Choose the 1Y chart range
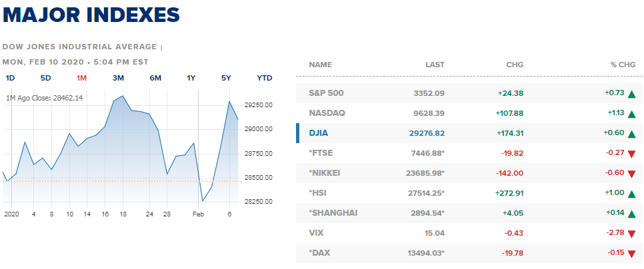Image resolution: width=644 pixels, height=269 pixels. tap(191, 78)
